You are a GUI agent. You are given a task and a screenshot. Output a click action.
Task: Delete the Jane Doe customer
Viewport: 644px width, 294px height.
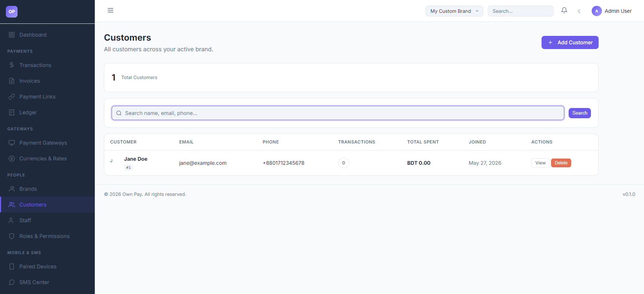click(x=561, y=163)
